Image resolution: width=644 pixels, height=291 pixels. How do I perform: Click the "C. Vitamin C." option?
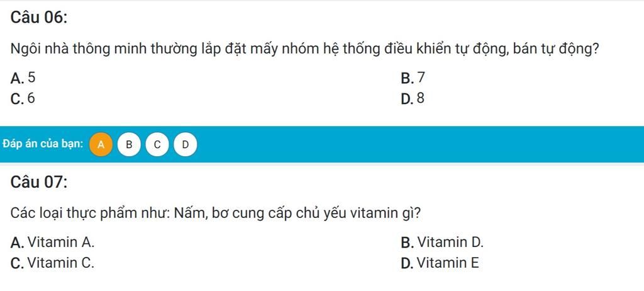click(x=53, y=263)
